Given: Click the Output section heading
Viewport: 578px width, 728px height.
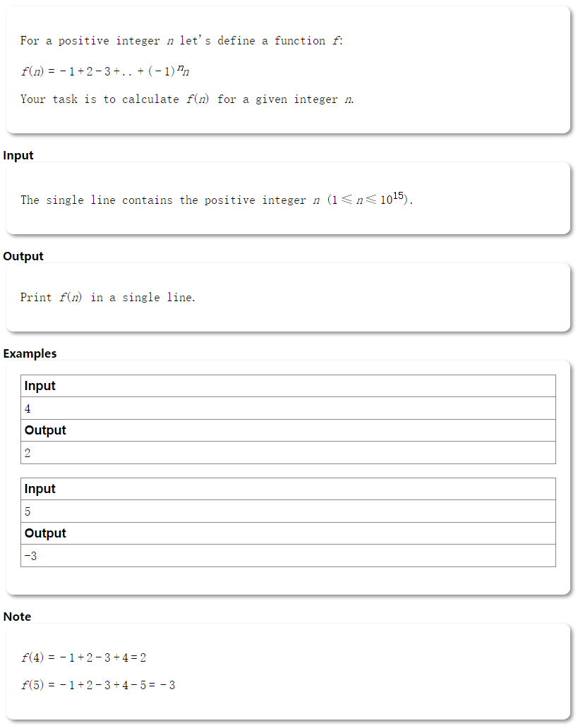Looking at the screenshot, I should tap(23, 256).
